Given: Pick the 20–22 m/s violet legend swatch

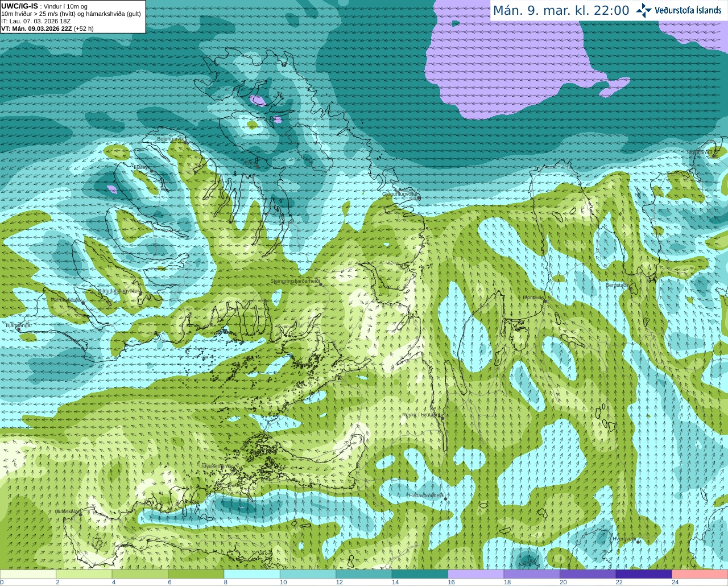Looking at the screenshot, I should pyautogui.click(x=588, y=574).
